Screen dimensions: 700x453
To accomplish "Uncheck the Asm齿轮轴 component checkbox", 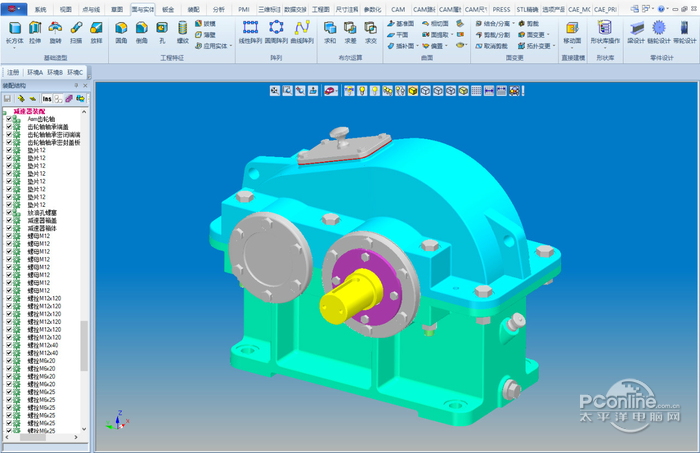I will coord(9,119).
